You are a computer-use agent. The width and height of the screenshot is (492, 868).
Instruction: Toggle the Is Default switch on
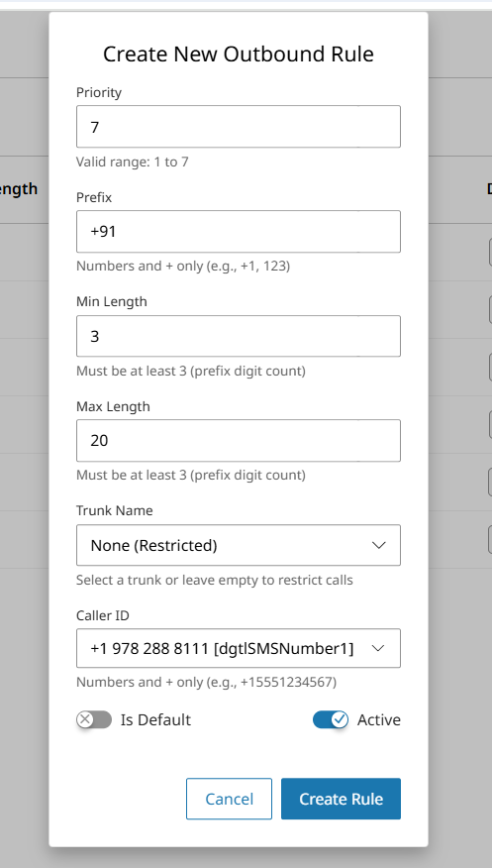[94, 719]
